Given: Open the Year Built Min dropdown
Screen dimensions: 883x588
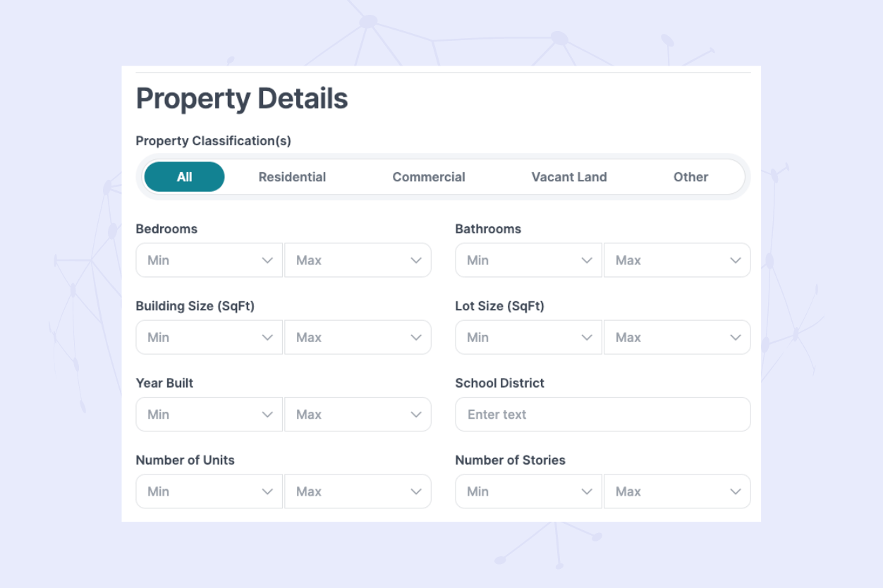Looking at the screenshot, I should (x=209, y=414).
